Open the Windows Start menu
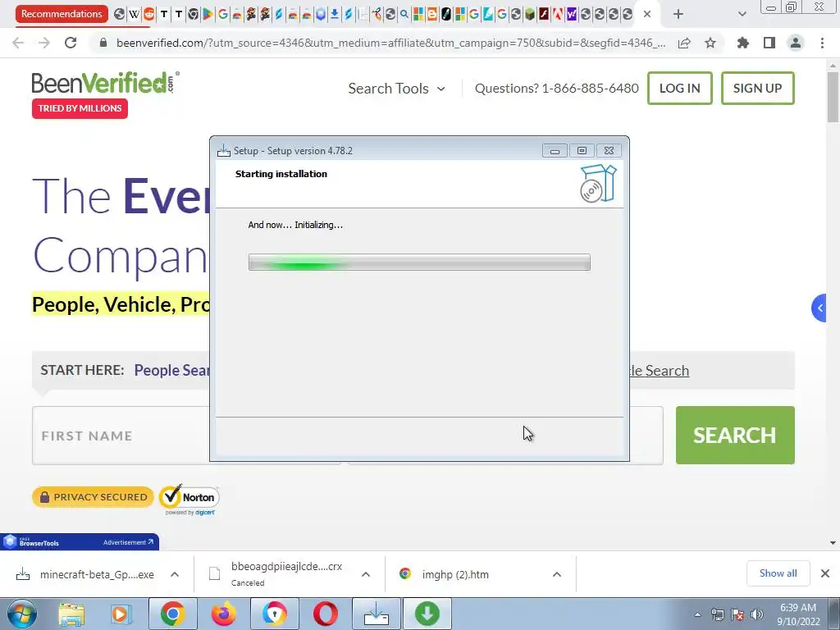Viewport: 840px width, 630px height. pos(22,614)
